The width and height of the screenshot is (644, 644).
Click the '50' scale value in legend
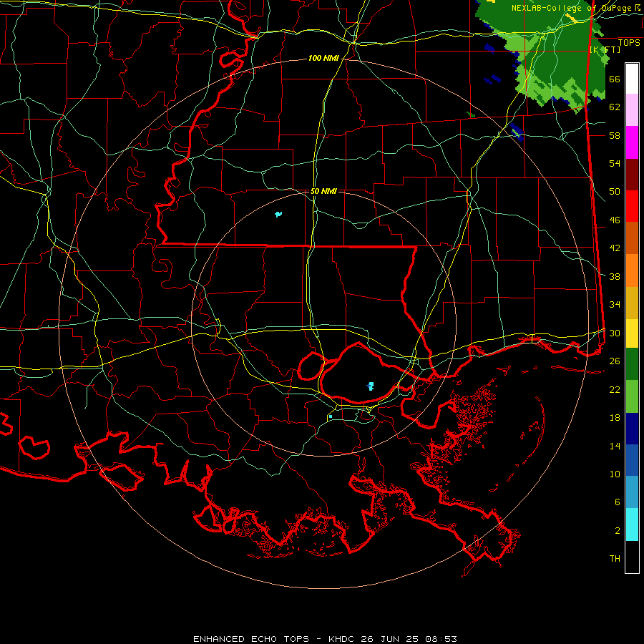615,192
